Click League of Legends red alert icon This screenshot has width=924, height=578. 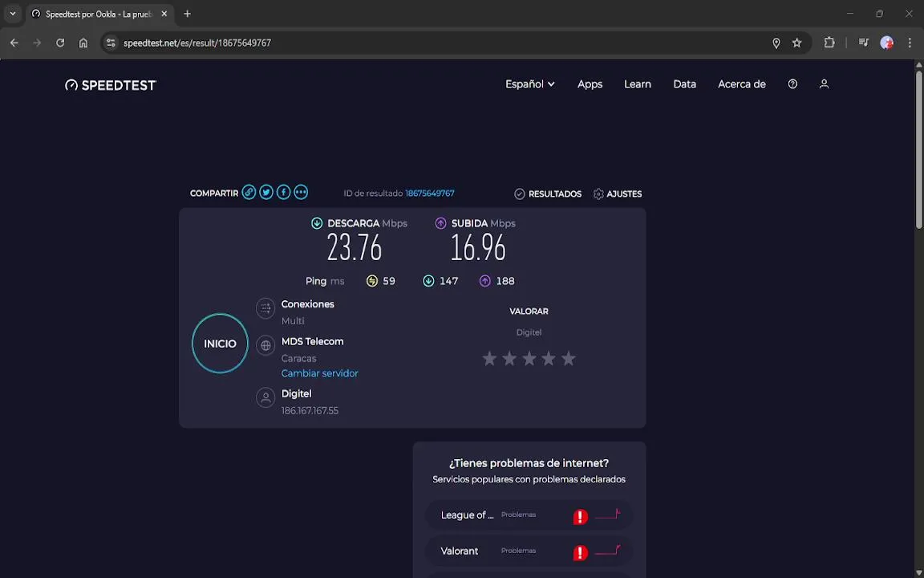pyautogui.click(x=581, y=517)
